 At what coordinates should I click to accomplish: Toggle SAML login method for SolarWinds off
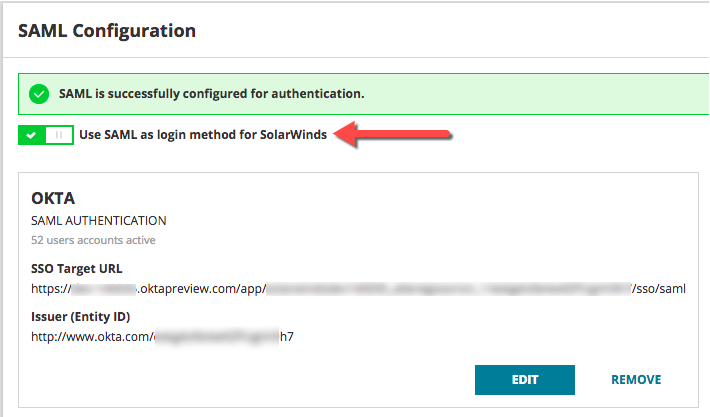click(46, 135)
